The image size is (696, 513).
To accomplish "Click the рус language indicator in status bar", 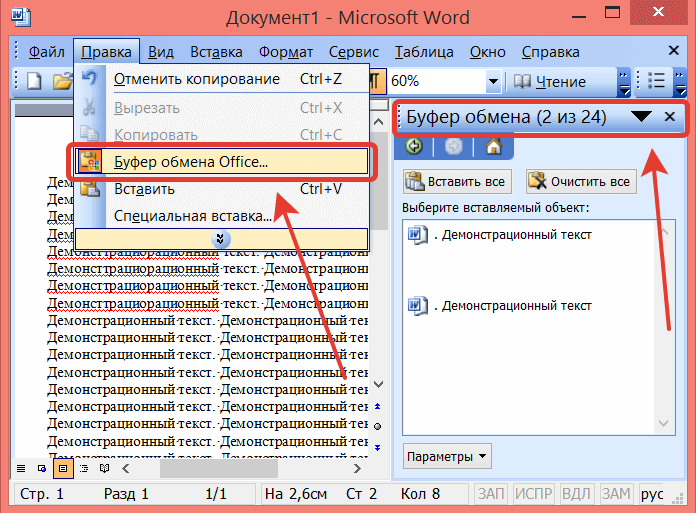I will pyautogui.click(x=652, y=493).
